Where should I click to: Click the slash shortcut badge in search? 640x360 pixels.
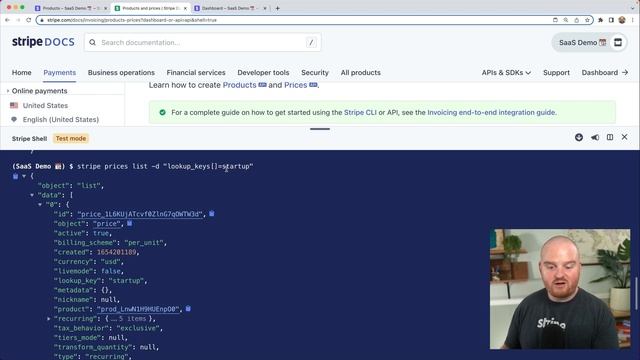pyautogui.click(x=311, y=42)
